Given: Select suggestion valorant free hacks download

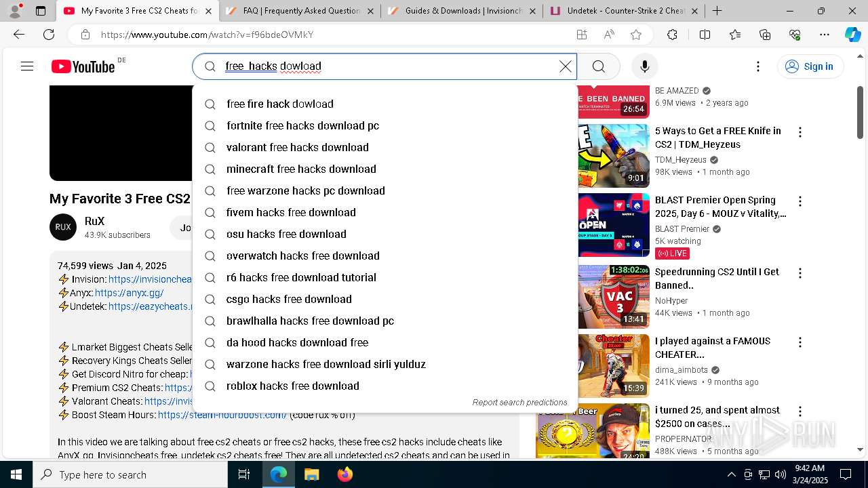Looking at the screenshot, I should [384, 147].
